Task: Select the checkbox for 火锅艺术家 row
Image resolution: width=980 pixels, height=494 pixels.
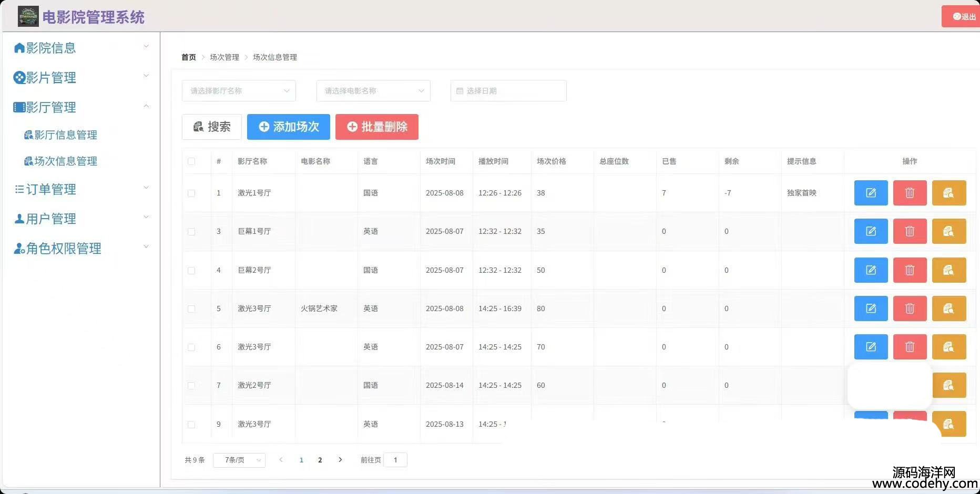Action: pos(191,309)
